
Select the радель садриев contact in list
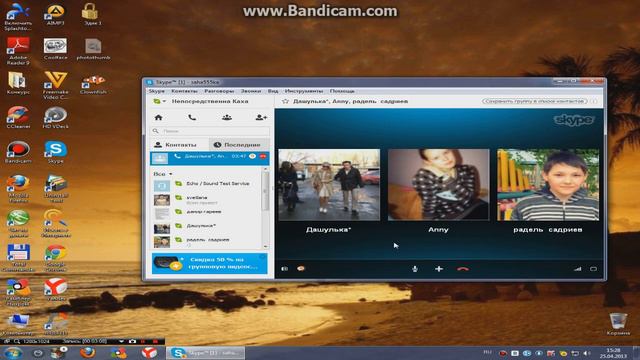pos(208,241)
